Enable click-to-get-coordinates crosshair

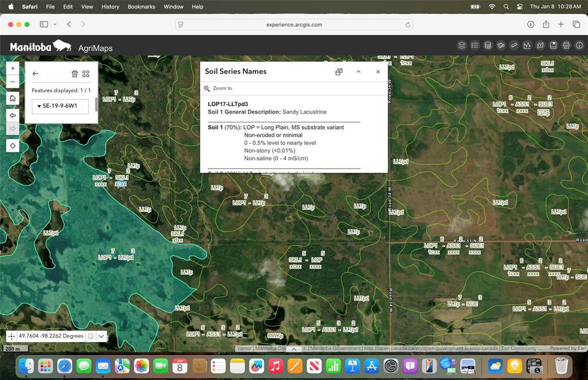[12, 336]
